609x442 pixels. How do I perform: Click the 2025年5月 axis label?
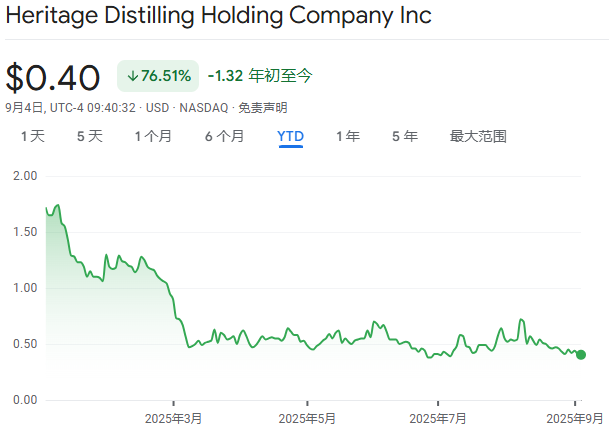307,418
